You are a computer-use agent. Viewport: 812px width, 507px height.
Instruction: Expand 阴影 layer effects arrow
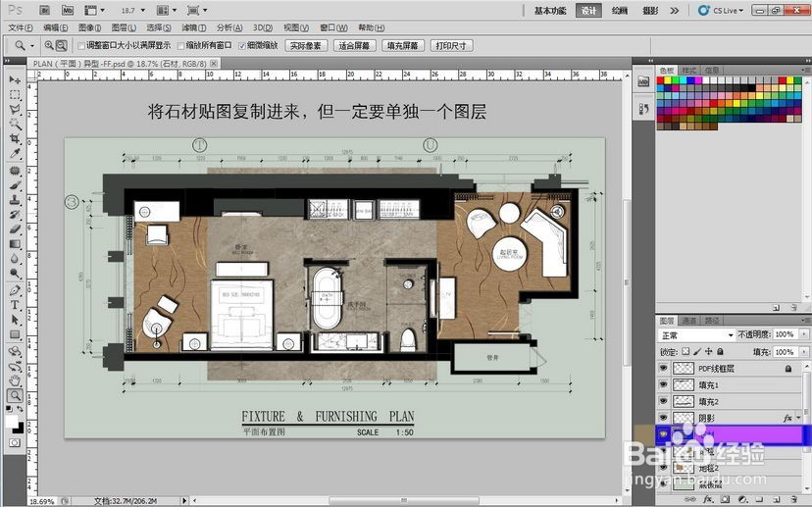(799, 418)
